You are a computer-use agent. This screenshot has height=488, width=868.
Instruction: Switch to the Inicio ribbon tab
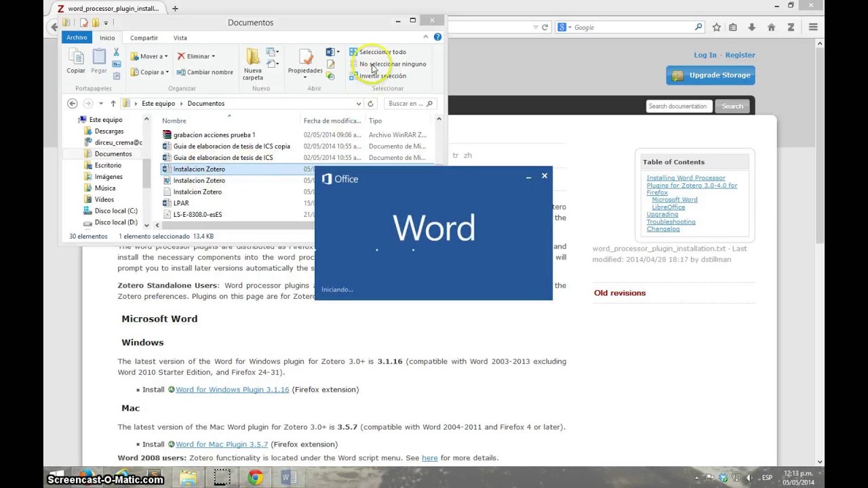click(107, 38)
